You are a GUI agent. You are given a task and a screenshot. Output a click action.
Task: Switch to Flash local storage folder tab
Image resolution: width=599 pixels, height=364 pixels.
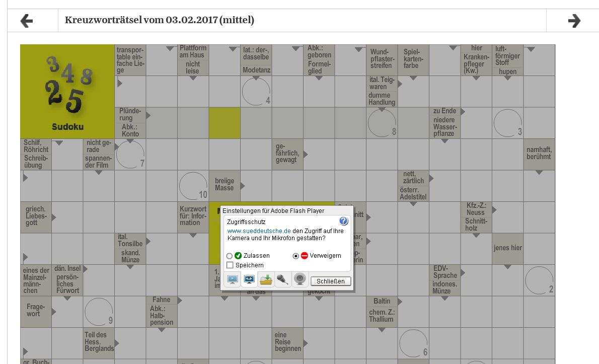[x=266, y=279]
